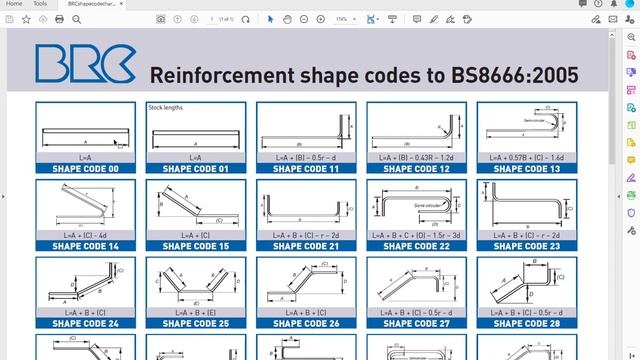Open the chat messages icon in the title bar

[x=583, y=4]
